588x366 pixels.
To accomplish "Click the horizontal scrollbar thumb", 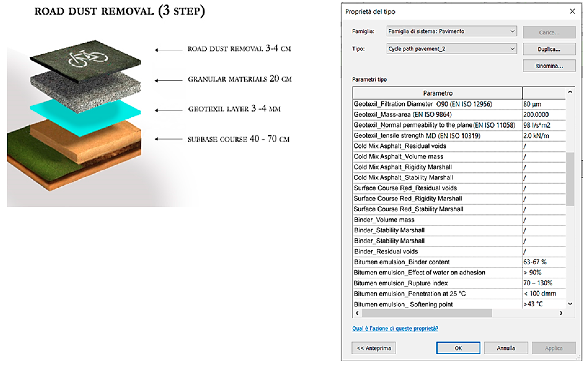I will point(427,313).
